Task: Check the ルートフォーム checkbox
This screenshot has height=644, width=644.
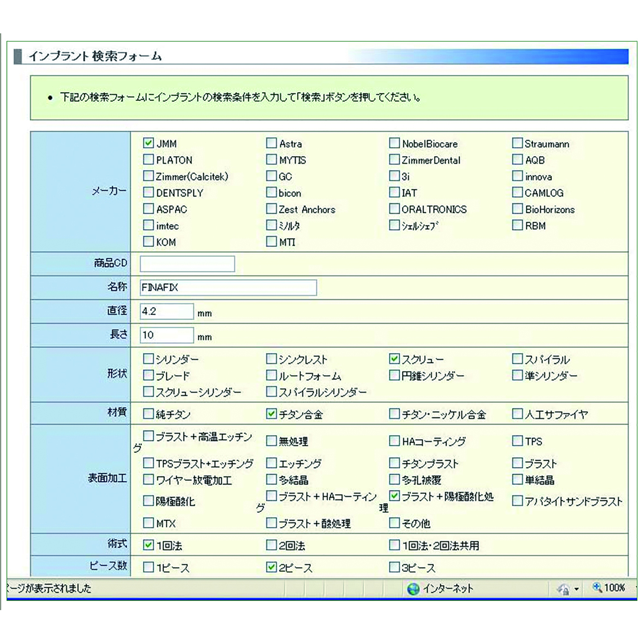Action: point(271,375)
